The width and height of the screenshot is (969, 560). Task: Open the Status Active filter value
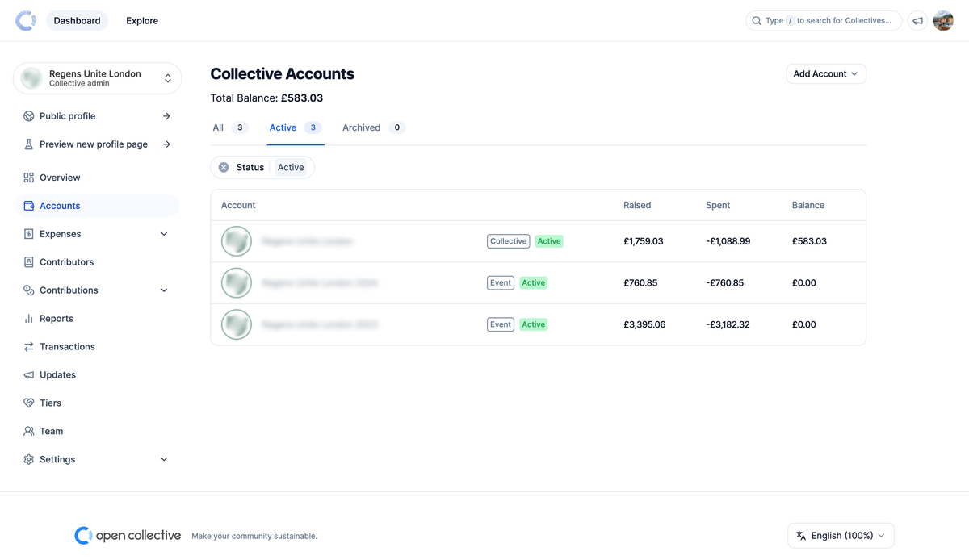[x=291, y=168]
